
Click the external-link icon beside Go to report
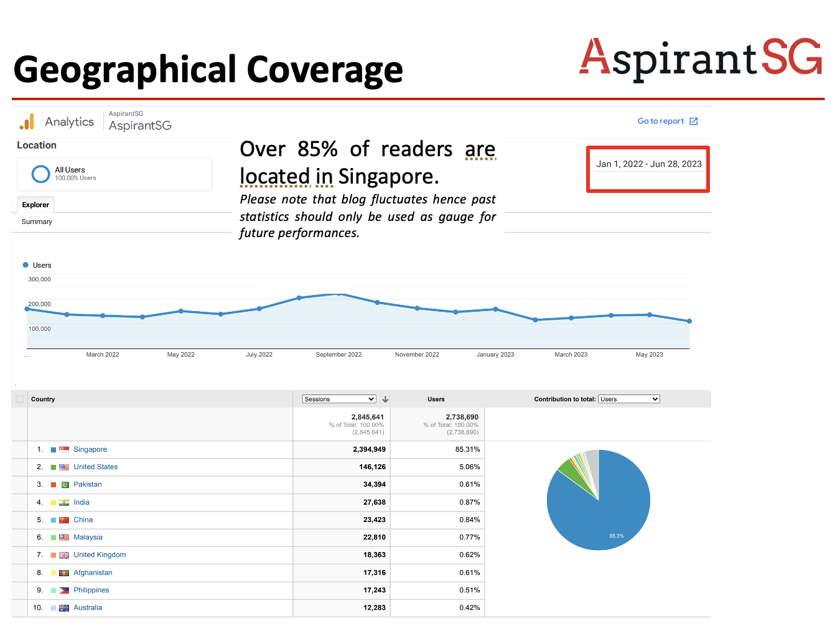(x=693, y=121)
